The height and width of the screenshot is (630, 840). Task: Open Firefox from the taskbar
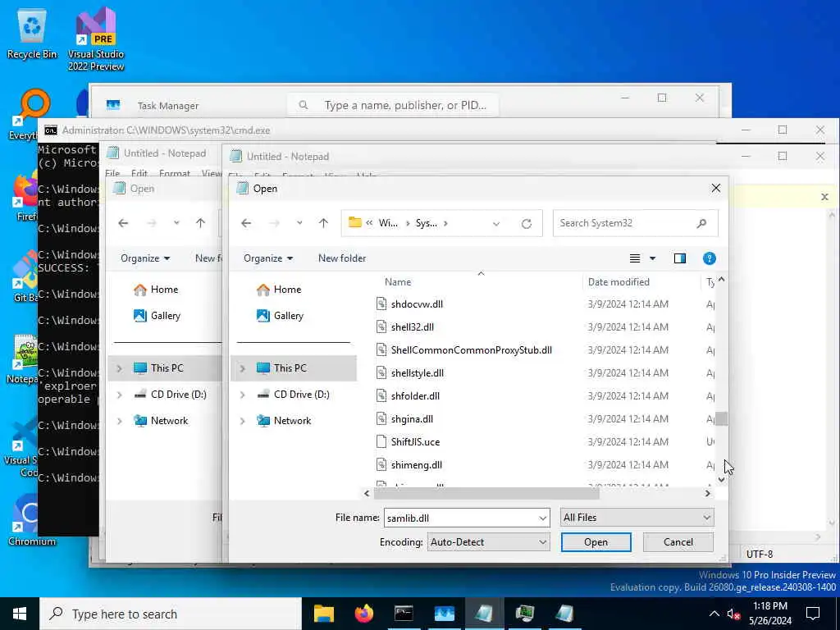[363, 614]
